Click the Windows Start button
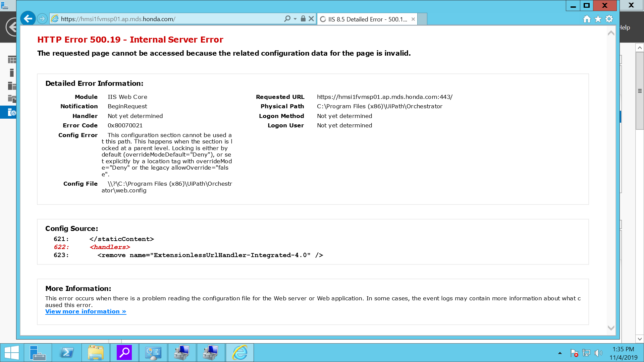 12,353
